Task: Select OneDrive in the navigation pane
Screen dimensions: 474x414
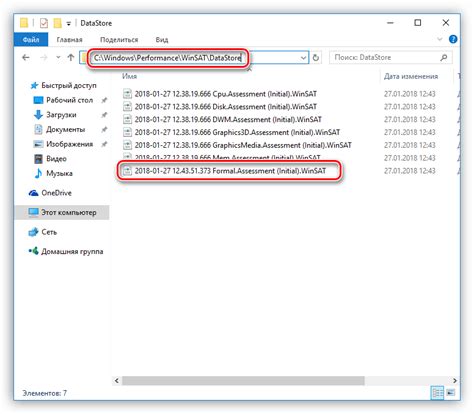Action: (x=50, y=193)
